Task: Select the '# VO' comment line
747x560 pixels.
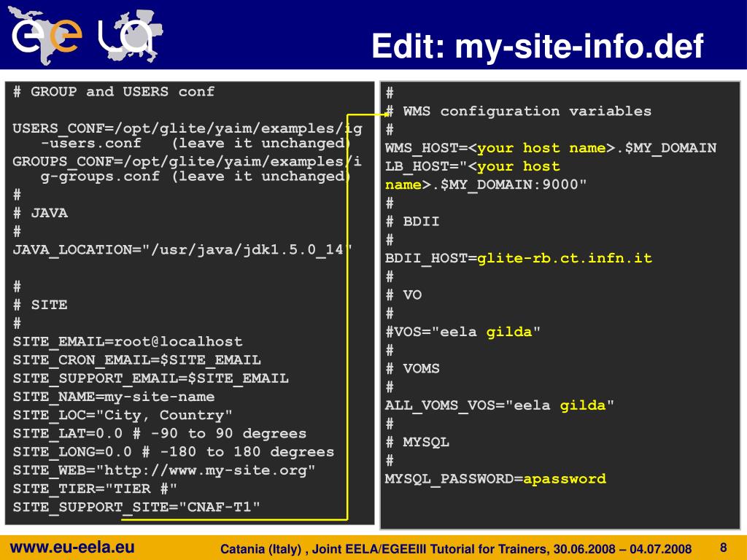Action: click(x=404, y=295)
